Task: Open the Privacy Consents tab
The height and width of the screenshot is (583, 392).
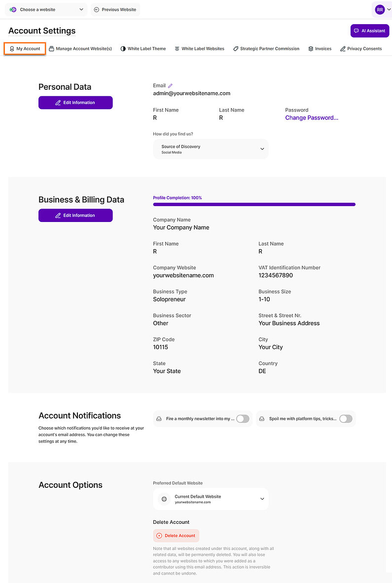Action: [361, 48]
